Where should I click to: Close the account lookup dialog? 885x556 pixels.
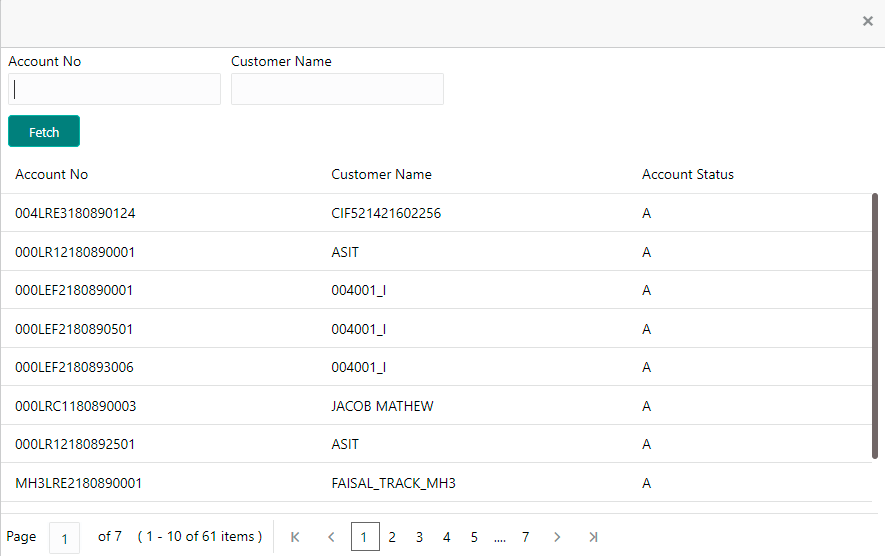[868, 21]
